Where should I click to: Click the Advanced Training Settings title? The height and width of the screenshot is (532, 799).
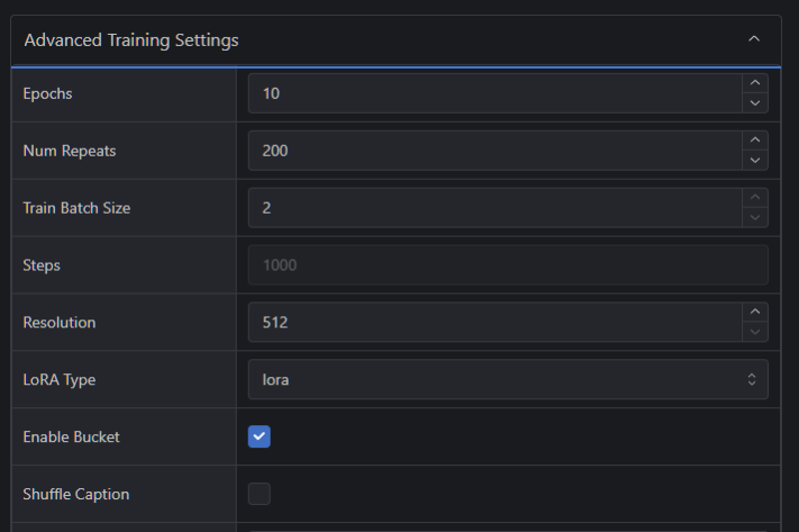coord(132,40)
